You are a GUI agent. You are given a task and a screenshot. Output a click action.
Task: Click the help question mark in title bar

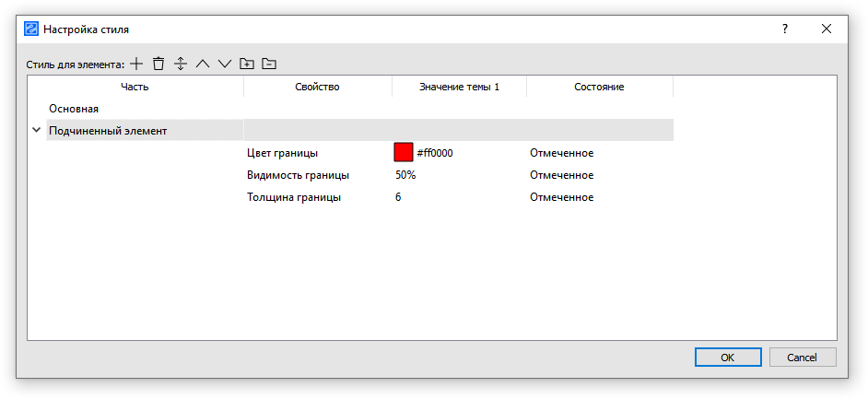click(785, 29)
